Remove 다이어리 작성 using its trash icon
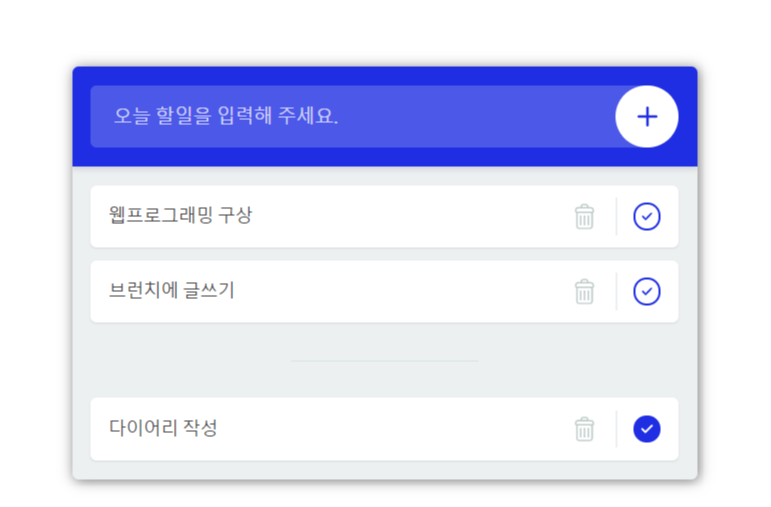The height and width of the screenshot is (507, 771). point(584,429)
